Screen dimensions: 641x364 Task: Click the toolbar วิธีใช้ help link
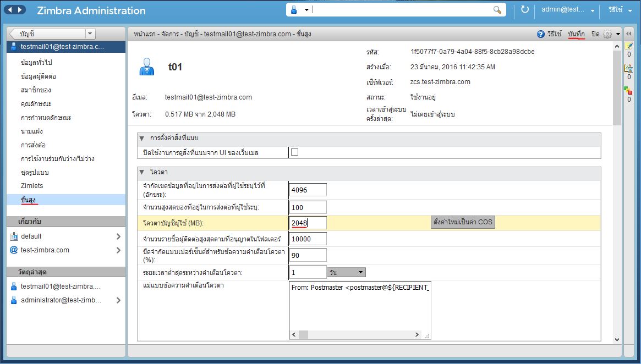pyautogui.click(x=554, y=34)
